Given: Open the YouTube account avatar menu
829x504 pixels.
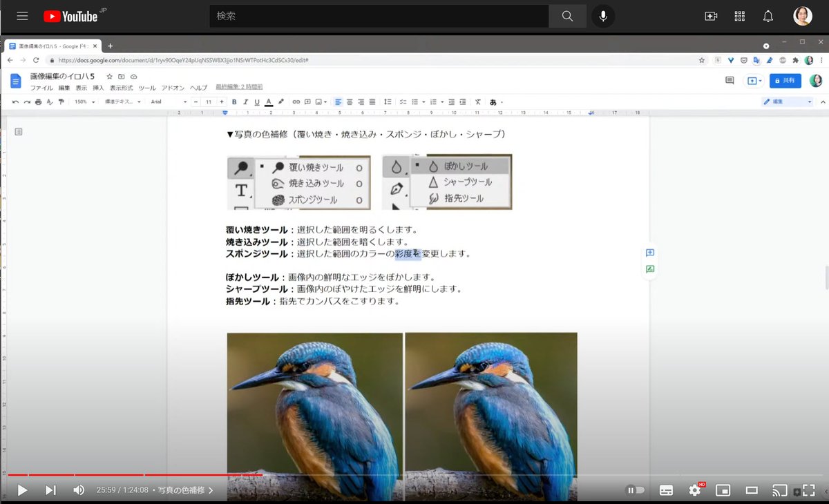Looking at the screenshot, I should (x=803, y=16).
